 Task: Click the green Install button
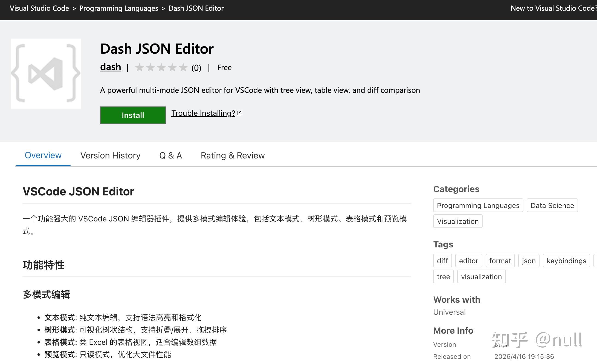[x=133, y=115]
